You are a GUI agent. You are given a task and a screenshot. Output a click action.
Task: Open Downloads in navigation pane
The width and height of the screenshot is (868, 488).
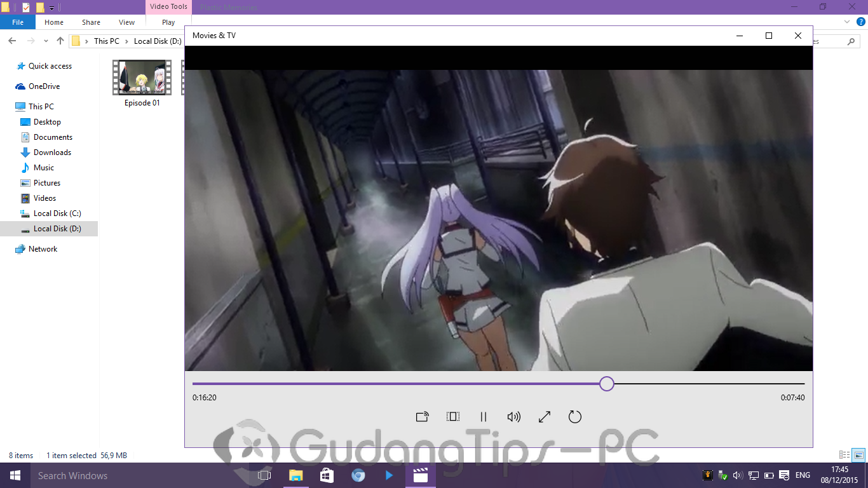pos(52,152)
